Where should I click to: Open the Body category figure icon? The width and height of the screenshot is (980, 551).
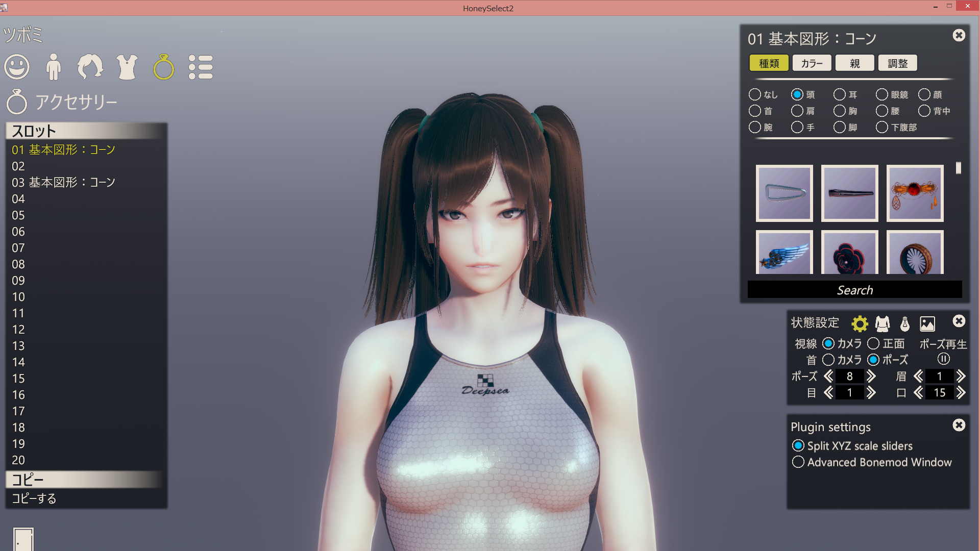(54, 67)
